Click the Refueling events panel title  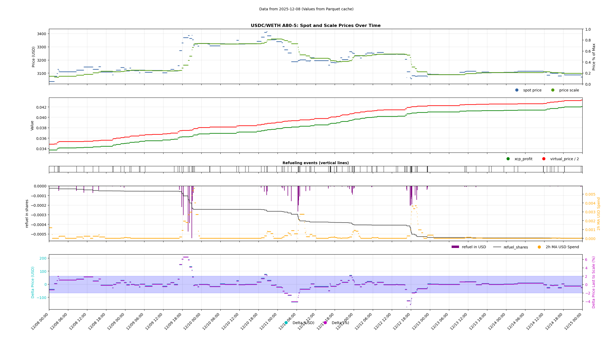tap(315, 163)
